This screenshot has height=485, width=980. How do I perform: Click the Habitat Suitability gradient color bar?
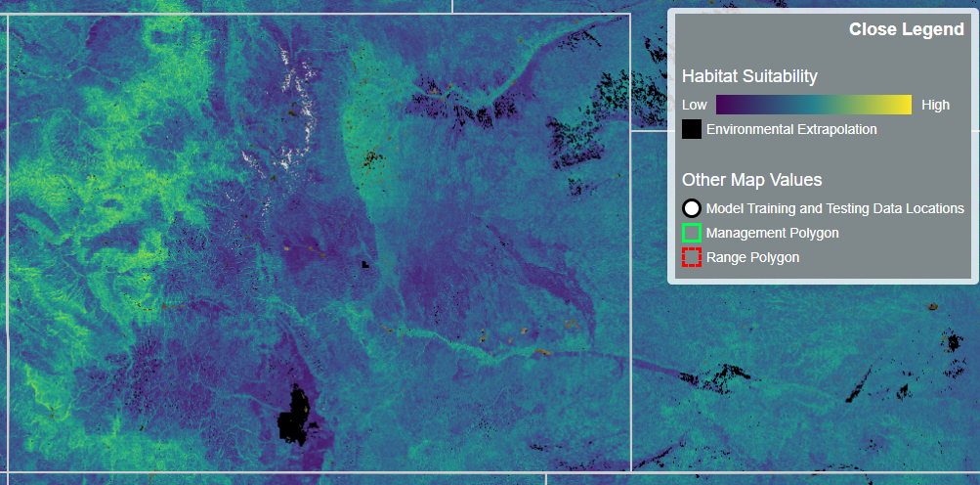click(x=813, y=105)
